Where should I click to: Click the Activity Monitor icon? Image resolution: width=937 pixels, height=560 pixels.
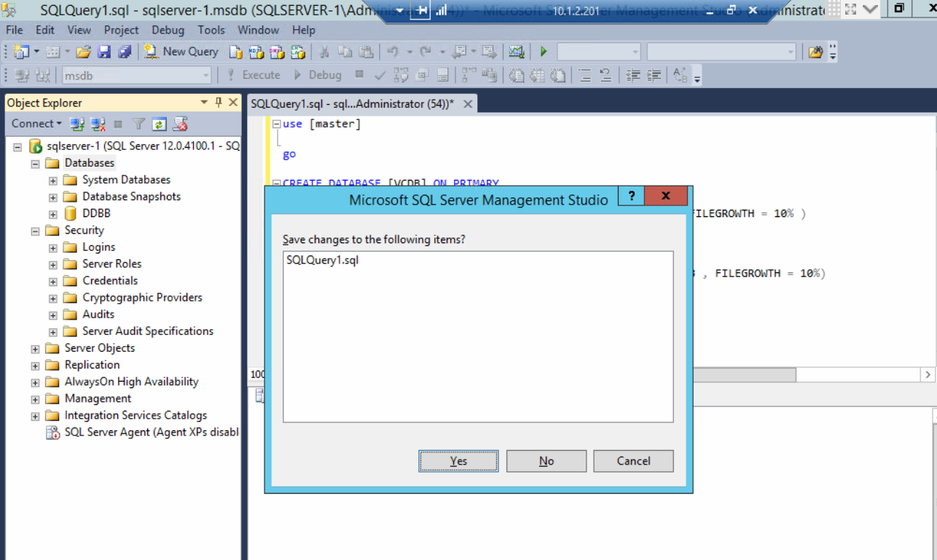tap(517, 52)
